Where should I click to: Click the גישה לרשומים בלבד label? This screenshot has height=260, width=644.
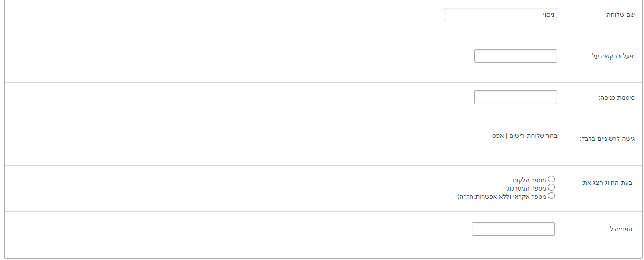[607, 139]
